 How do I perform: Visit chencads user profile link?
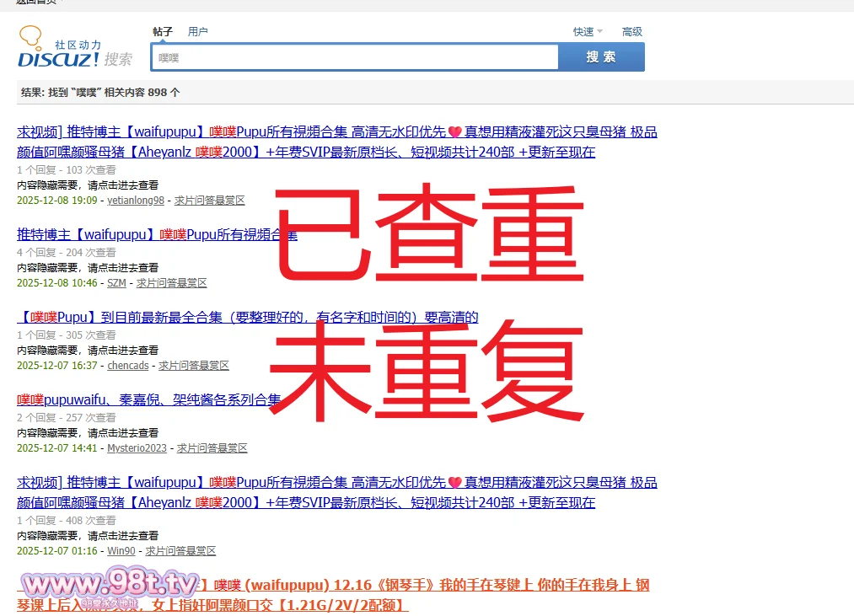[128, 366]
